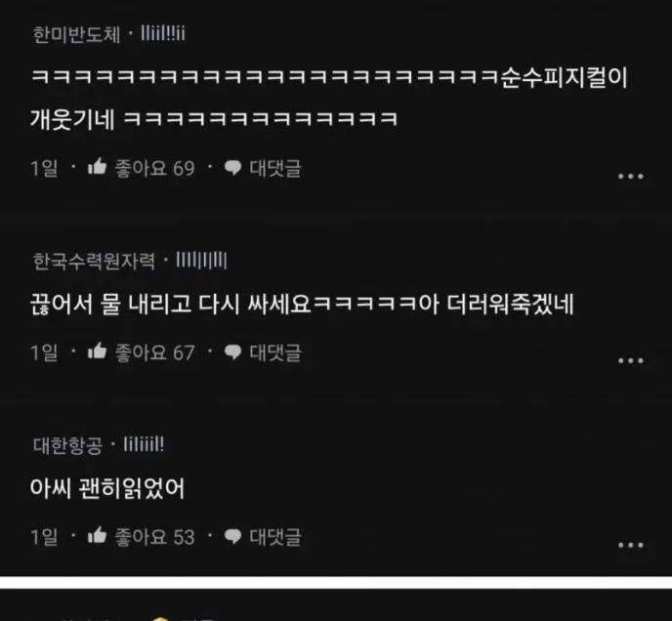The image size is (672, 621).
Task: Open more options for 한국수력원자력 comment
Action: (x=630, y=361)
